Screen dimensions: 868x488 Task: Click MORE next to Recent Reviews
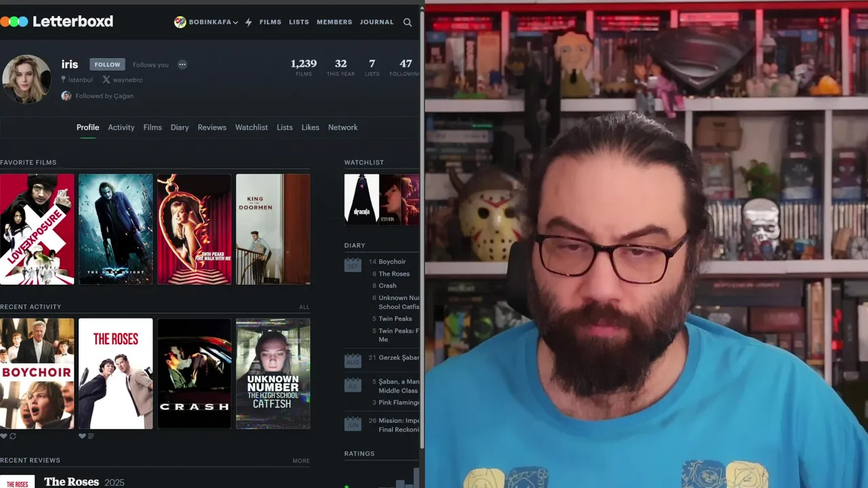pyautogui.click(x=301, y=461)
